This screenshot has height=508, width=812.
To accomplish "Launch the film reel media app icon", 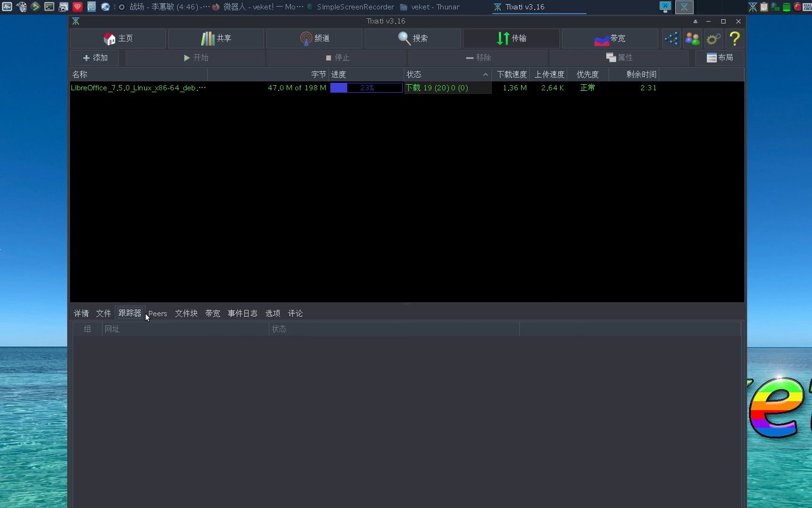I will tap(21, 7).
